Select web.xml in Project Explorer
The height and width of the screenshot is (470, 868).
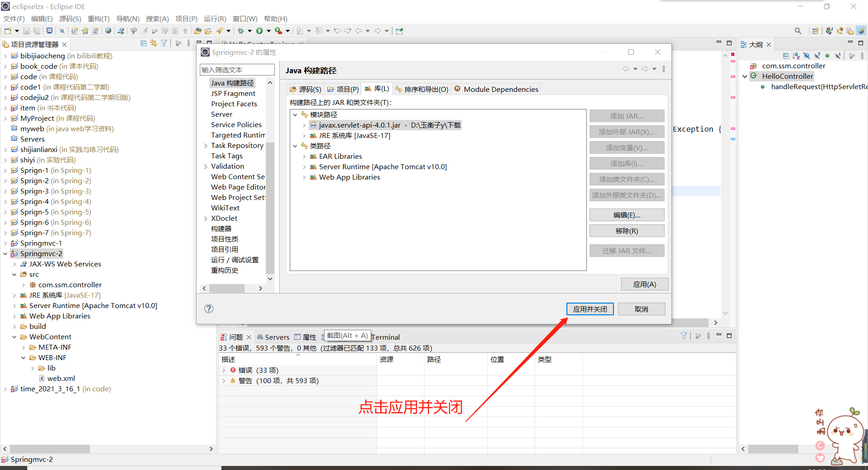[x=61, y=379]
